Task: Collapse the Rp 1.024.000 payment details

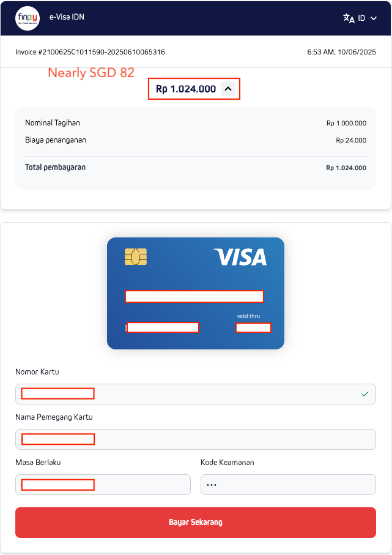Action: tap(228, 89)
